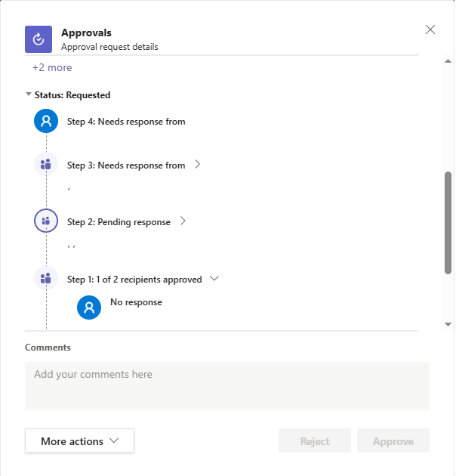Click the Comments label
The image size is (456, 476).
48,348
